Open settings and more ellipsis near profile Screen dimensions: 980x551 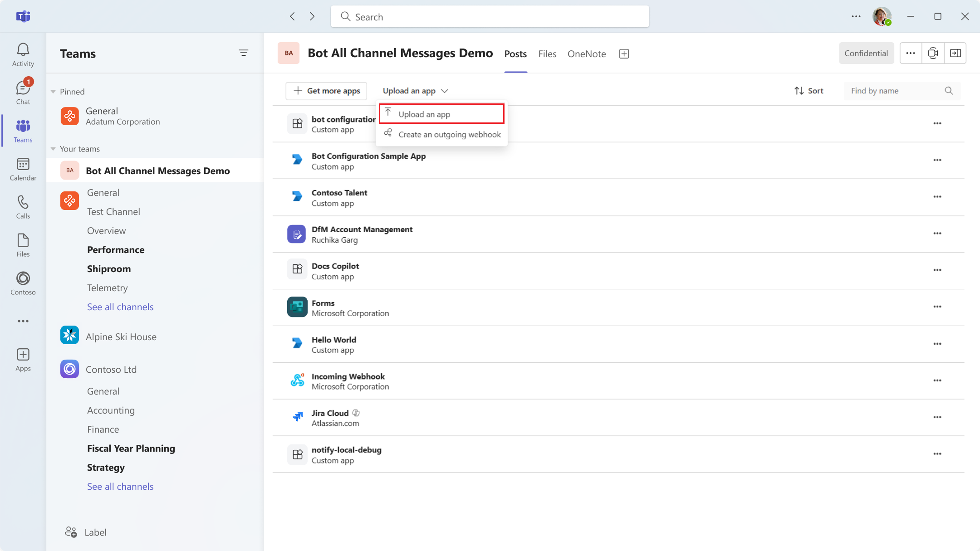tap(856, 16)
